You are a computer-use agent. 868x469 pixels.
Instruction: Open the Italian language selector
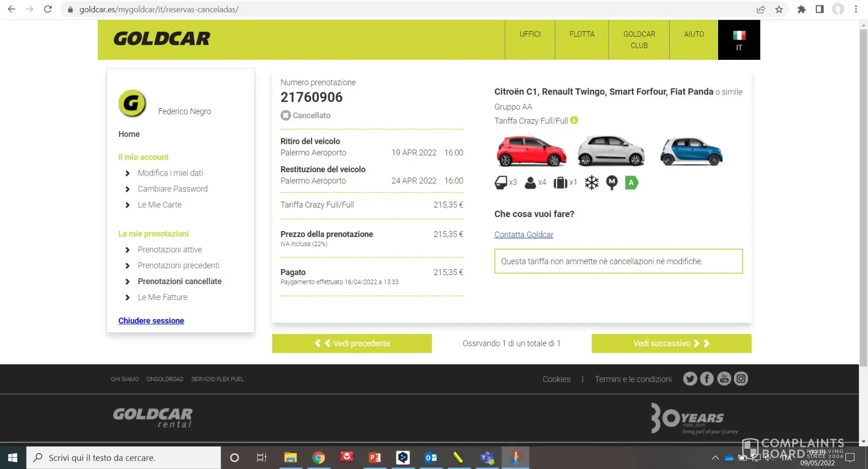click(739, 40)
